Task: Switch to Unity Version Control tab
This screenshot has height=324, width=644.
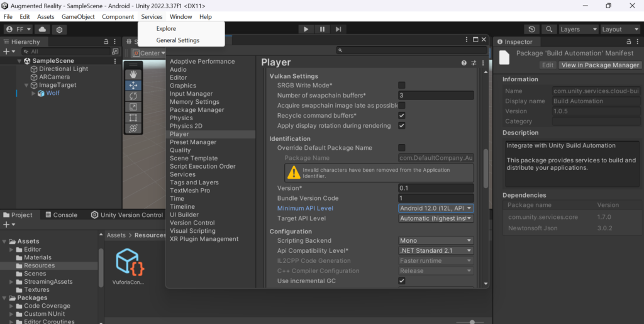Action: pyautogui.click(x=127, y=215)
